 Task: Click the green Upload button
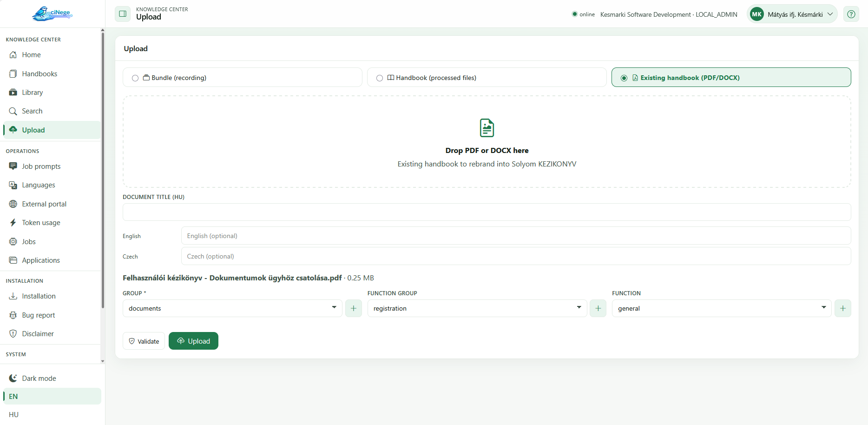coord(193,341)
